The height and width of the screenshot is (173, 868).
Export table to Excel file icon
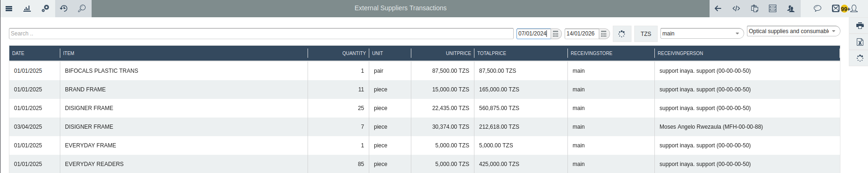860,42
